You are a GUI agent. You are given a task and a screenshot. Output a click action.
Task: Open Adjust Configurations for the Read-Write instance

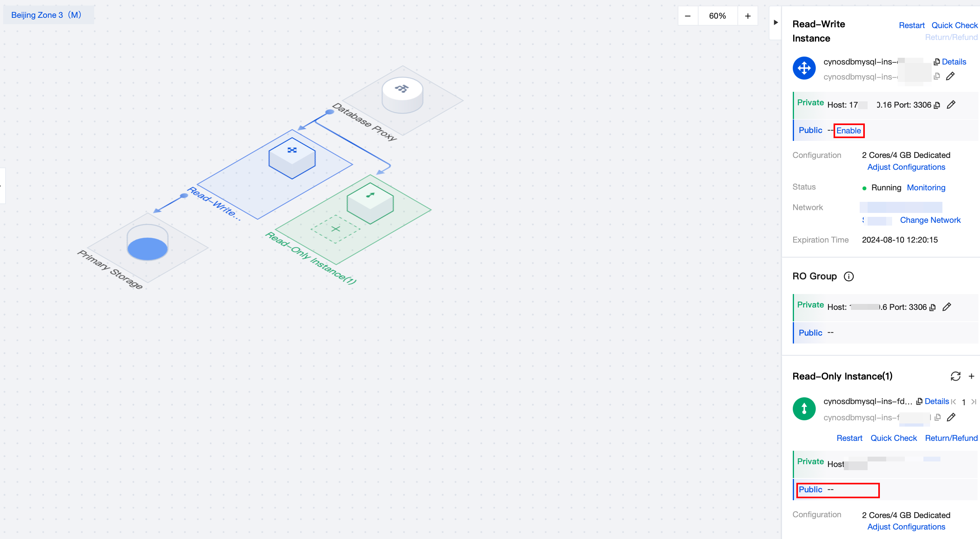point(906,167)
